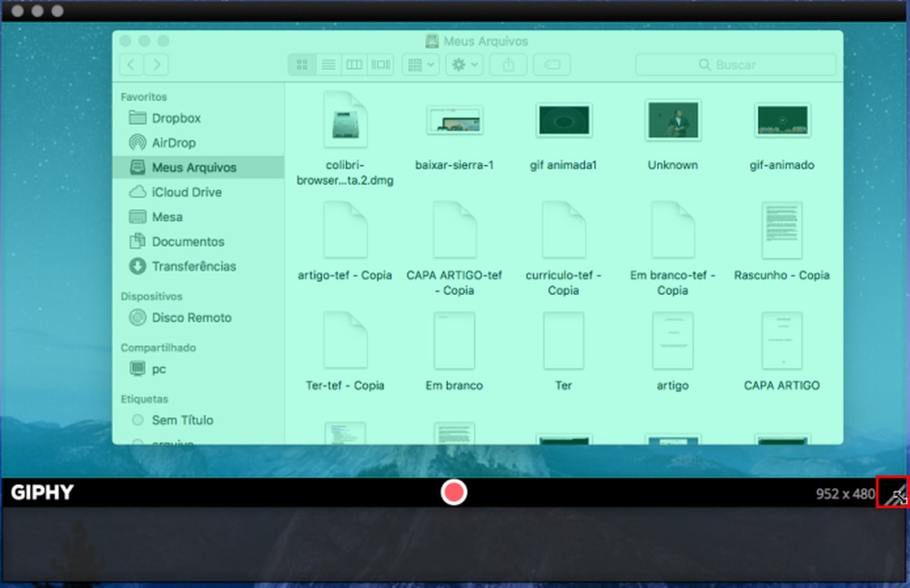Click the share button in Finder toolbar
The image size is (910, 588).
[x=509, y=65]
